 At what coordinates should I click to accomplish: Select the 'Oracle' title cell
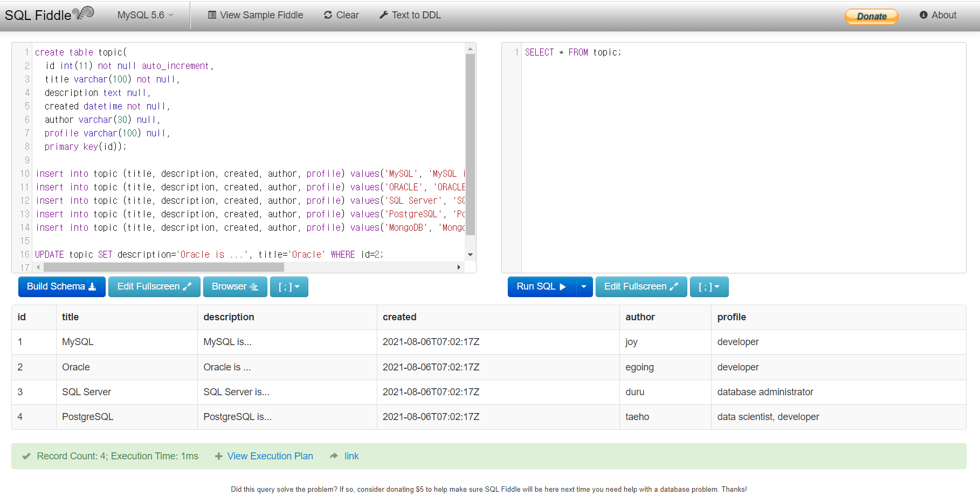click(127, 367)
